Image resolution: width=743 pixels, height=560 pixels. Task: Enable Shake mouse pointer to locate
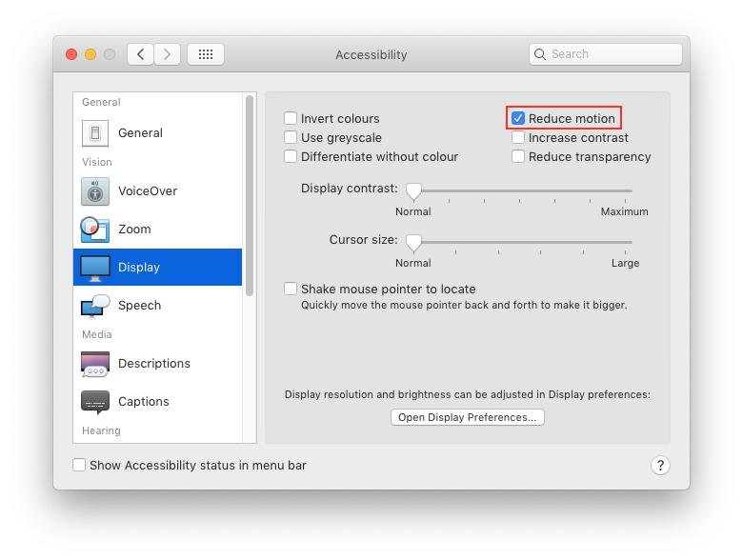[291, 290]
